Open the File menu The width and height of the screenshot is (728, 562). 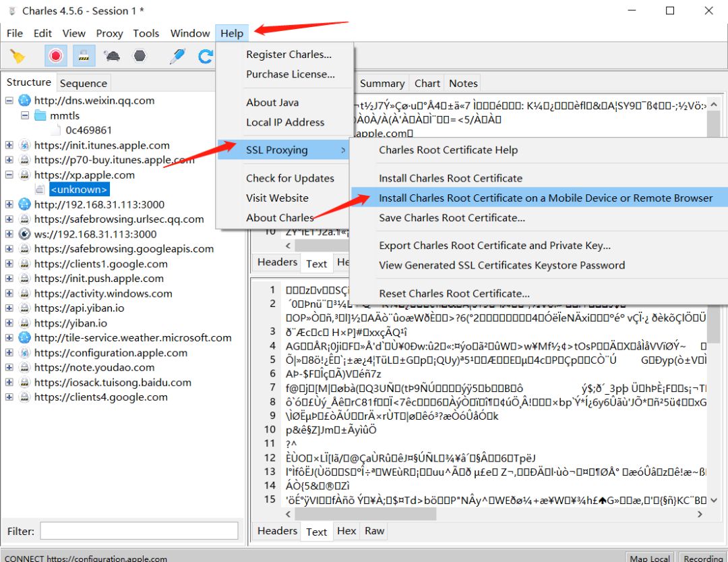[14, 34]
